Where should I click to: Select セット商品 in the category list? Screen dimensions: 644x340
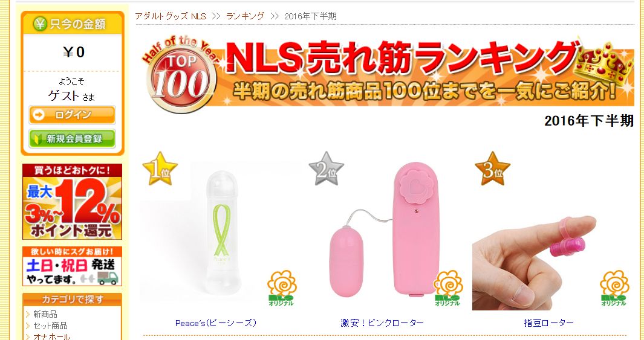click(x=50, y=326)
